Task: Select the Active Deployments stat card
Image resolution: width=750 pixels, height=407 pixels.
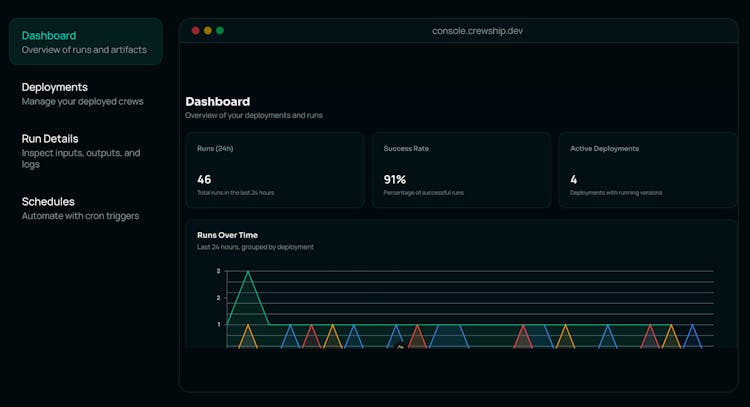Action: [647, 170]
